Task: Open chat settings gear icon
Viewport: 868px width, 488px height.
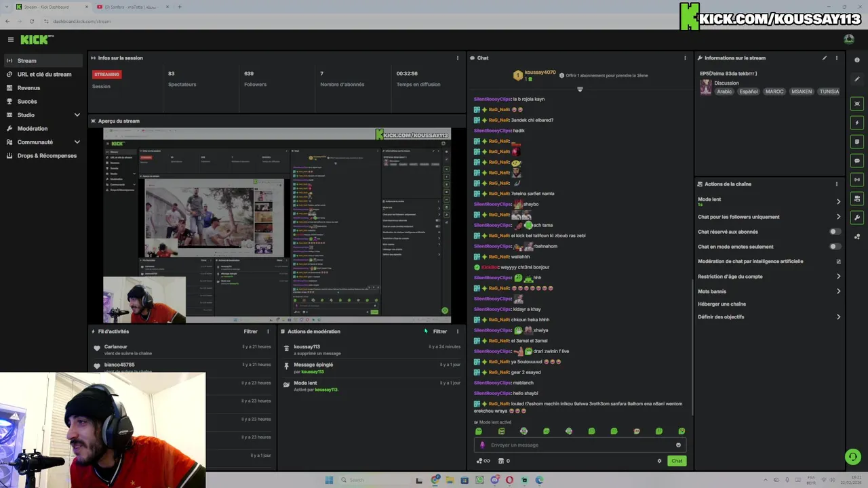Action: tap(659, 461)
